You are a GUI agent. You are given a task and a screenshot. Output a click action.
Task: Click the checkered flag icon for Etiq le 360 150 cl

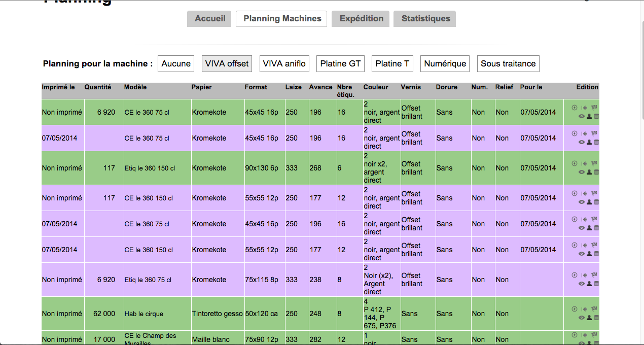594,163
